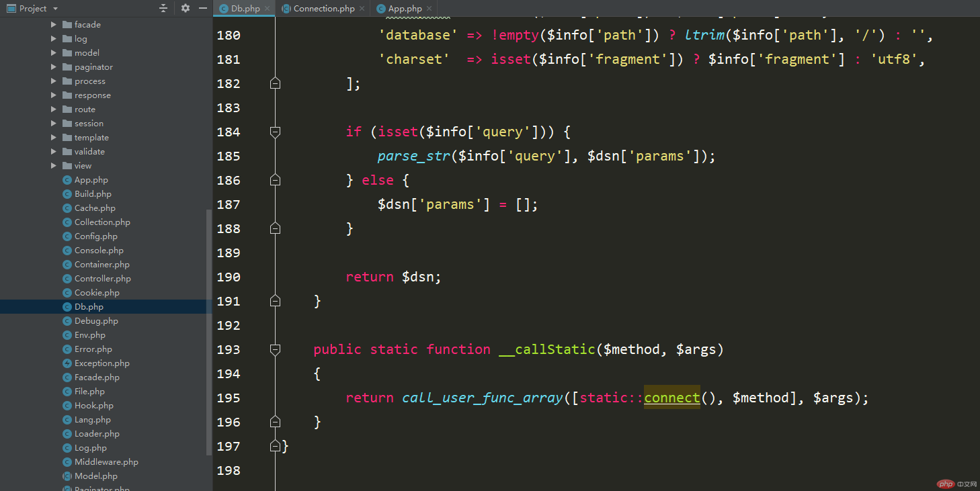Open Project panel settings gear
Viewport: 980px width, 491px height.
tap(186, 8)
